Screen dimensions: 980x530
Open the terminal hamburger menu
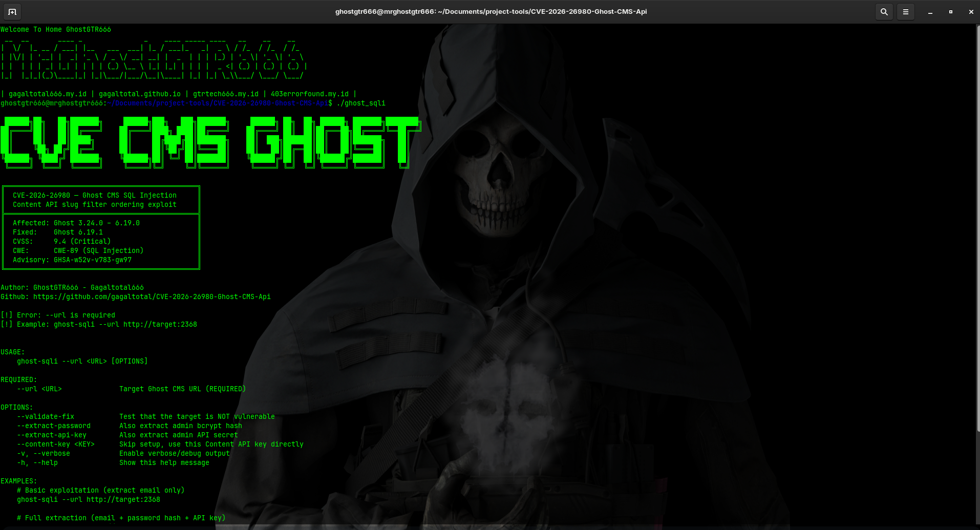tap(905, 12)
